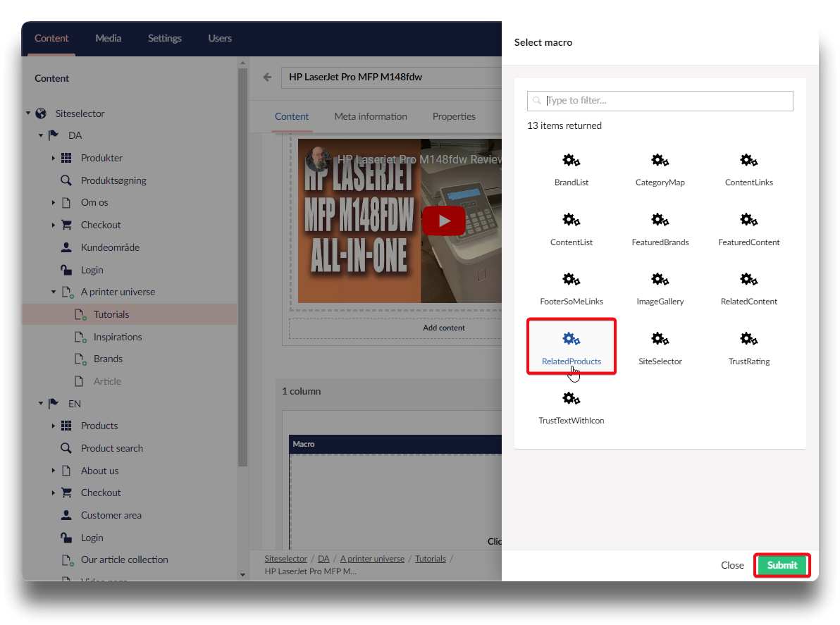Collapse the EN language node
The image size is (840, 625).
(x=41, y=403)
